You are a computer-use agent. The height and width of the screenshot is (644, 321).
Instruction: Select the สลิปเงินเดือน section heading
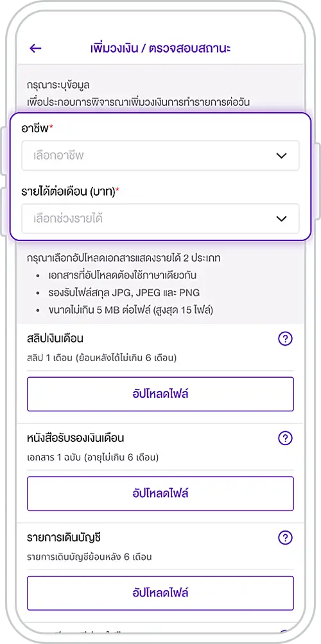tap(55, 339)
